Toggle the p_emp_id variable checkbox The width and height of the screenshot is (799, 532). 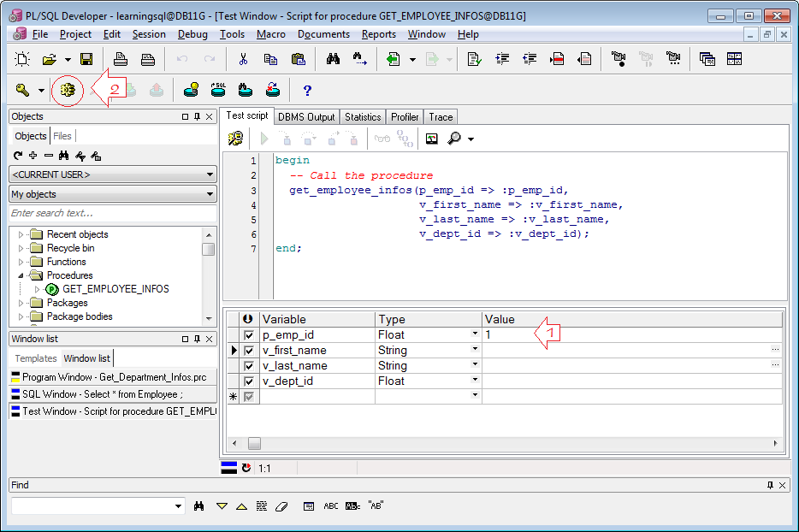(x=249, y=335)
